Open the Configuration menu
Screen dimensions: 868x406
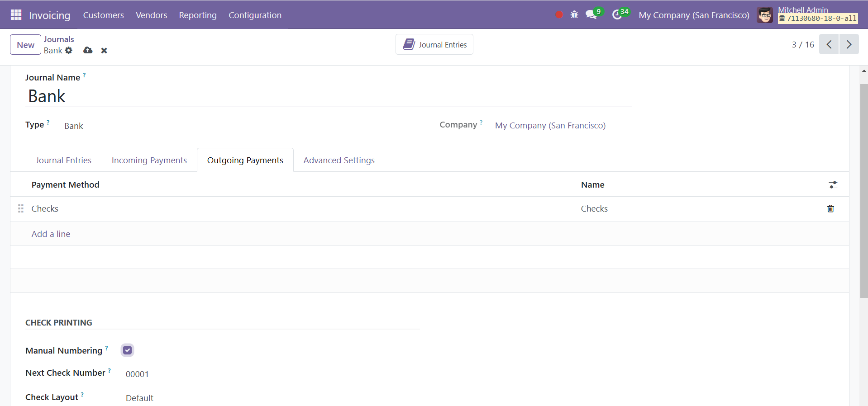pyautogui.click(x=255, y=15)
